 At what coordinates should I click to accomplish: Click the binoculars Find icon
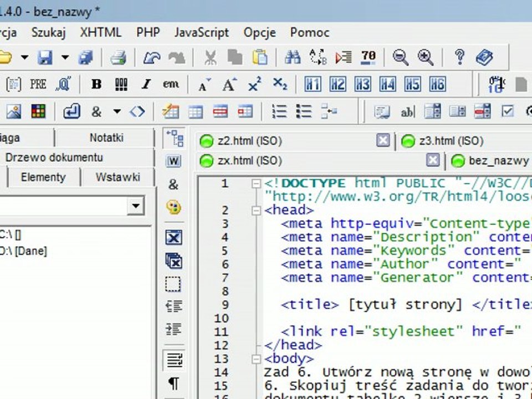click(293, 57)
